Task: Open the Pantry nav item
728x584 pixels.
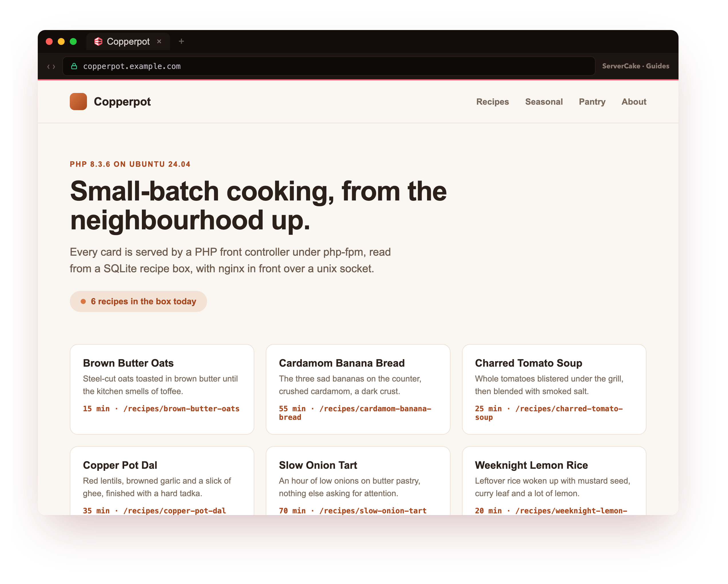Action: pos(592,102)
